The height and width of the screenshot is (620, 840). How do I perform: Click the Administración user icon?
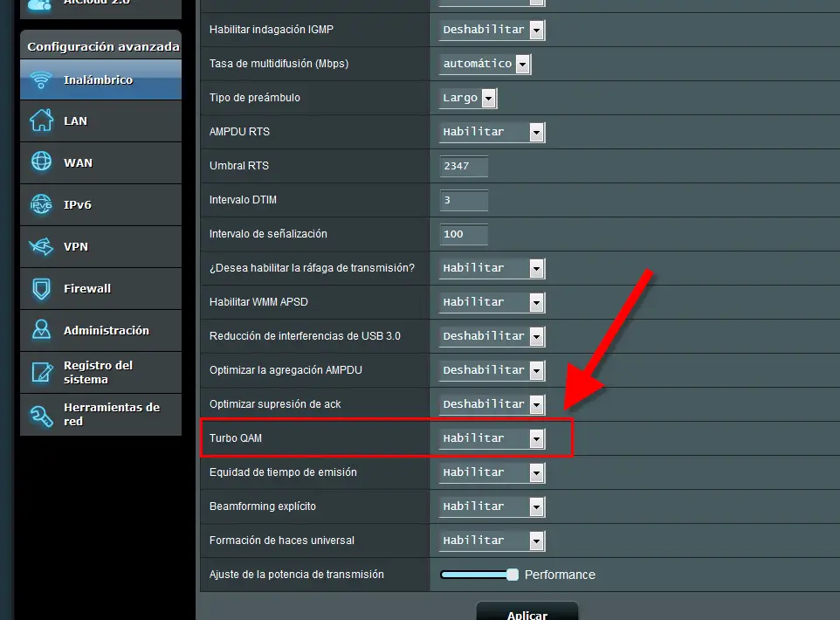pos(41,329)
